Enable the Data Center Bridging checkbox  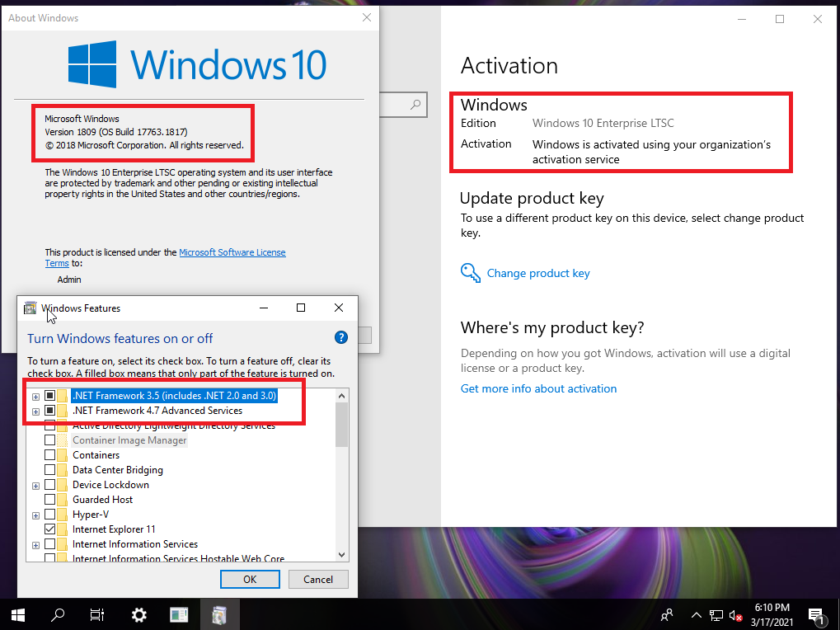click(x=49, y=470)
